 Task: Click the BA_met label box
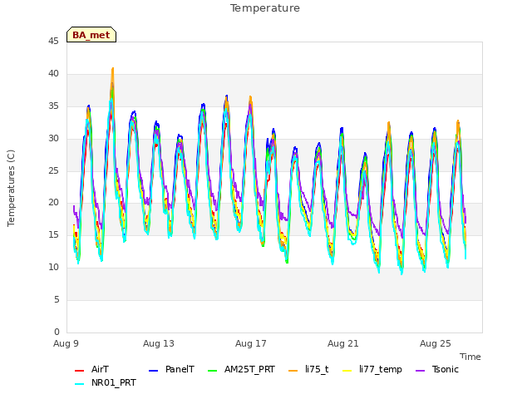pyautogui.click(x=91, y=35)
